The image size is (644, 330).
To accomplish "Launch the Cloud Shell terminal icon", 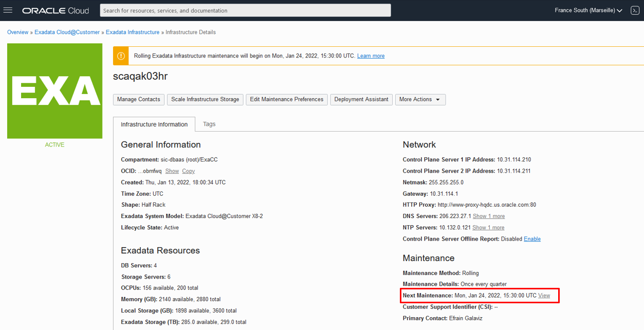I will click(635, 10).
